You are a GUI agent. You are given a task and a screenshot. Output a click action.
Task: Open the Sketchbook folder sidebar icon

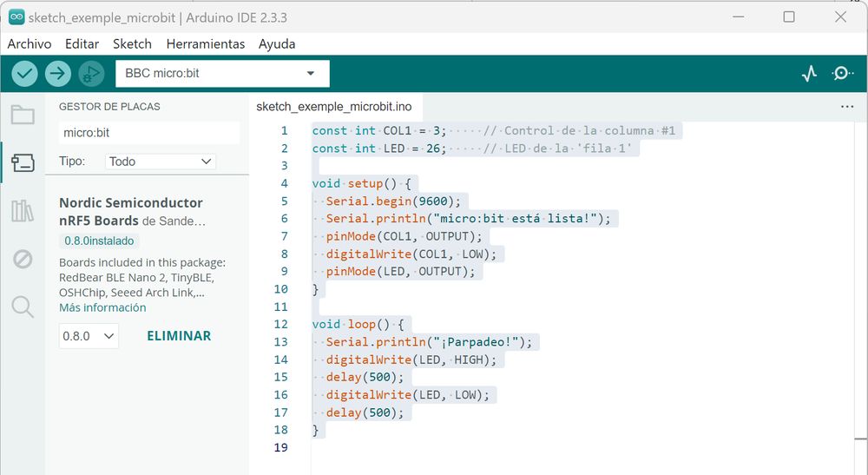(x=23, y=115)
